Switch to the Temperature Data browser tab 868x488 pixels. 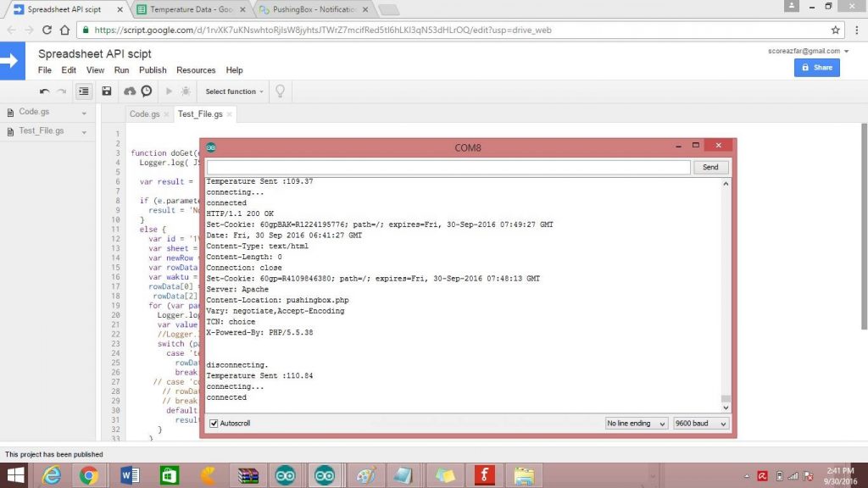tap(191, 9)
